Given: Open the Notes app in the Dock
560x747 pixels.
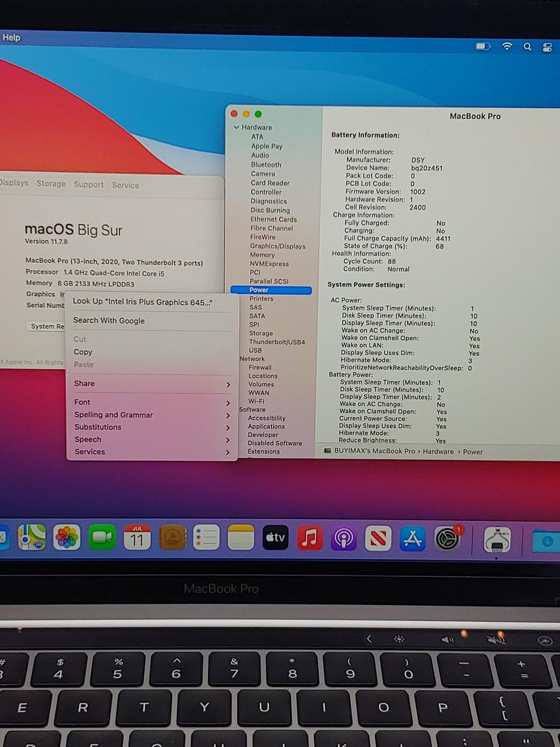Looking at the screenshot, I should 241,537.
